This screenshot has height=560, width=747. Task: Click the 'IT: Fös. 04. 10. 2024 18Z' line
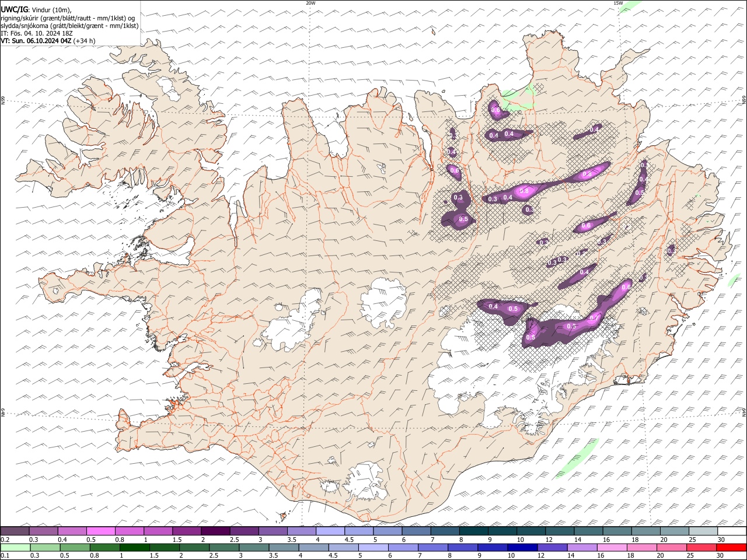click(x=37, y=33)
